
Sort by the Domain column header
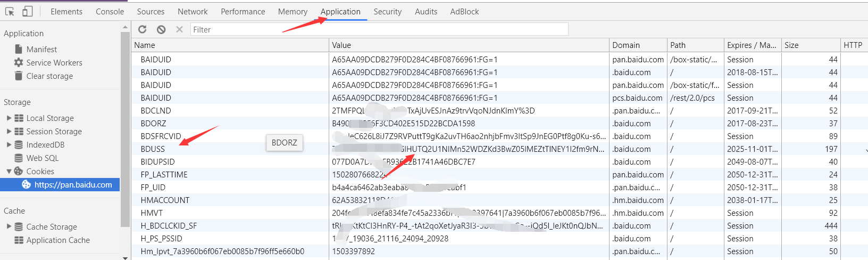pyautogui.click(x=638, y=45)
